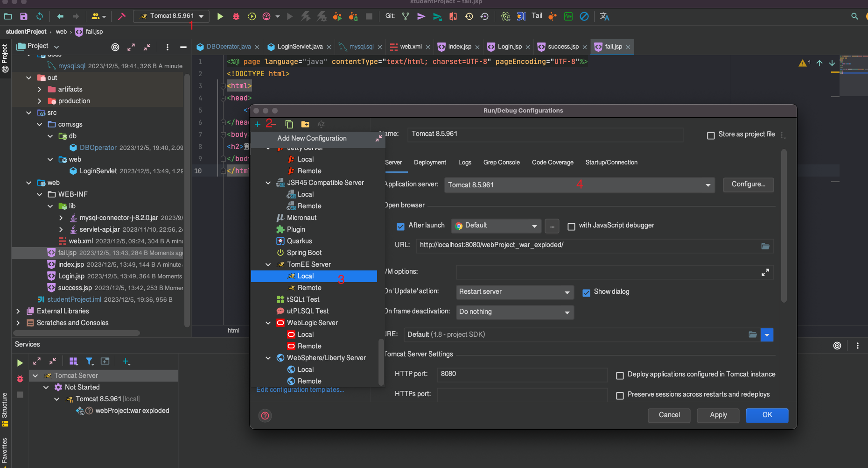Click add service plus icon
The image size is (868, 468).
[x=126, y=361]
